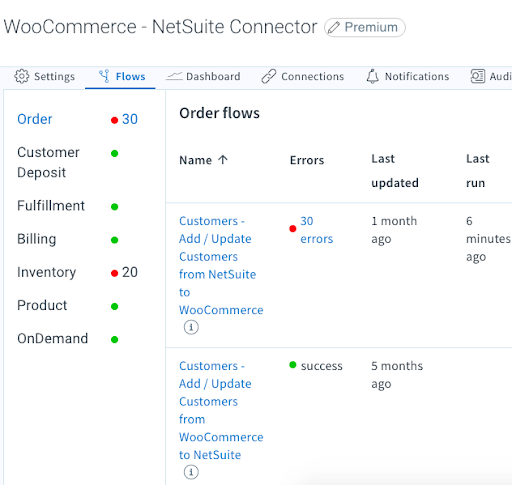The height and width of the screenshot is (485, 512).
Task: Click the Notifications bell icon
Action: pos(373,76)
